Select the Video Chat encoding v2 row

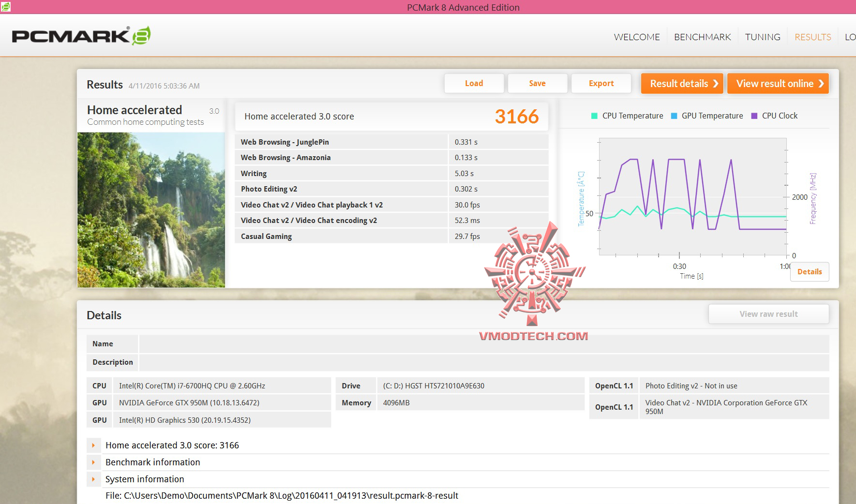coord(391,221)
